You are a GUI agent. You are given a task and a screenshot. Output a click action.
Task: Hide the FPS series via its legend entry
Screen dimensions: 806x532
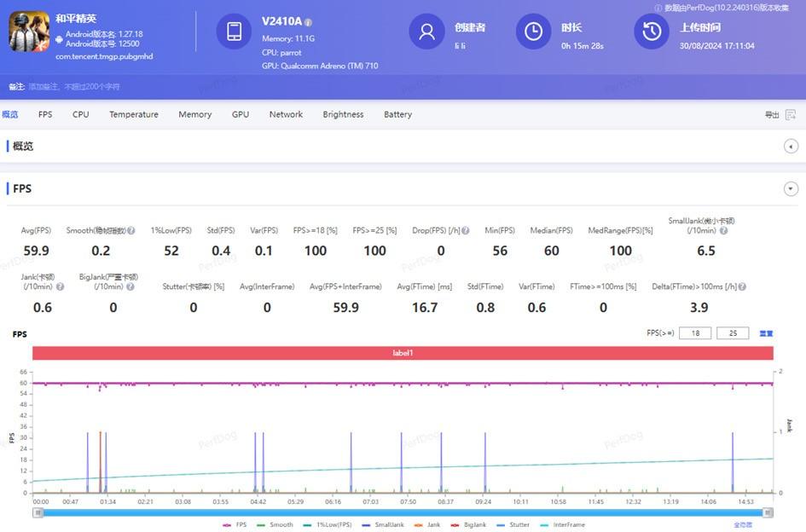coord(237,524)
